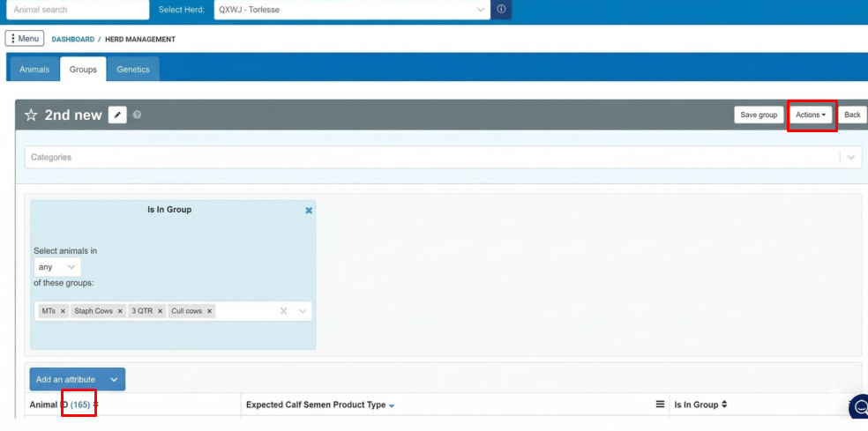Remove the 3 QTR group tag
This screenshot has width=868, height=431.
tap(160, 311)
